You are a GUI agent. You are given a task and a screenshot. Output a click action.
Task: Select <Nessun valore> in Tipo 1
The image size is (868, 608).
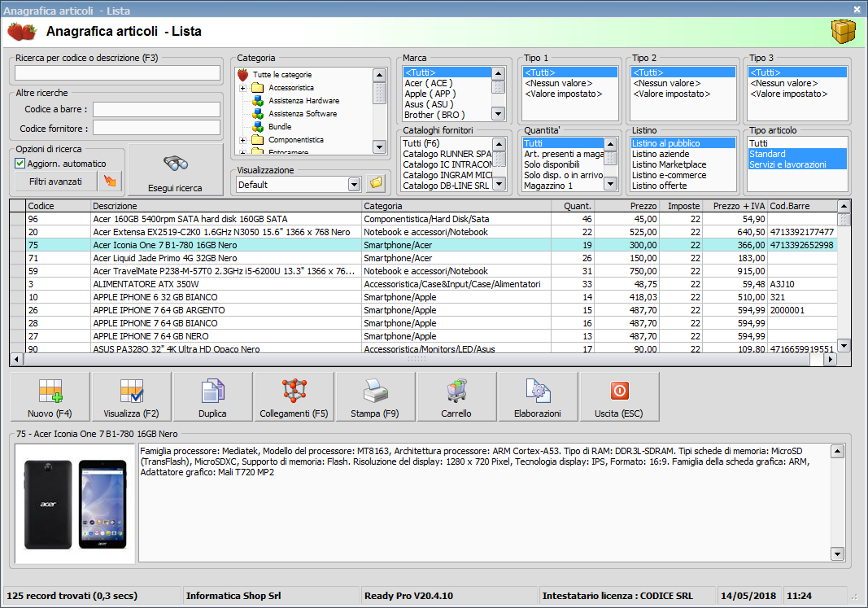559,83
